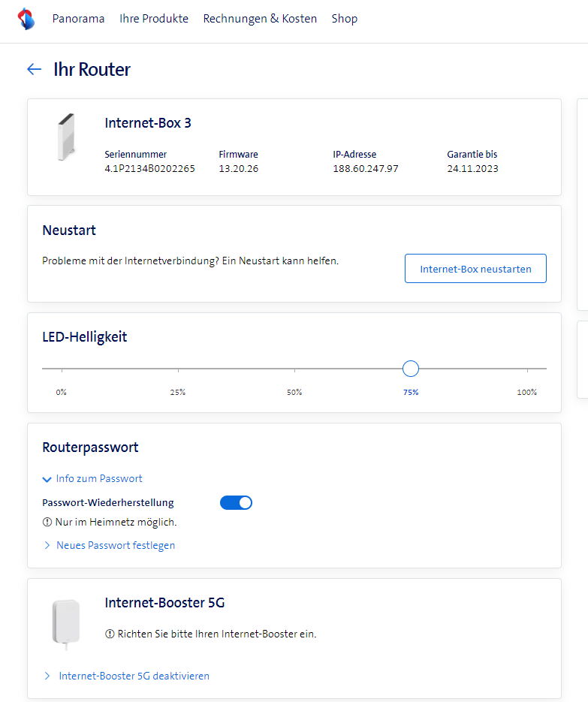This screenshot has width=588, height=702.
Task: Go to 'Rechnungen & Kosten'
Action: pyautogui.click(x=260, y=19)
